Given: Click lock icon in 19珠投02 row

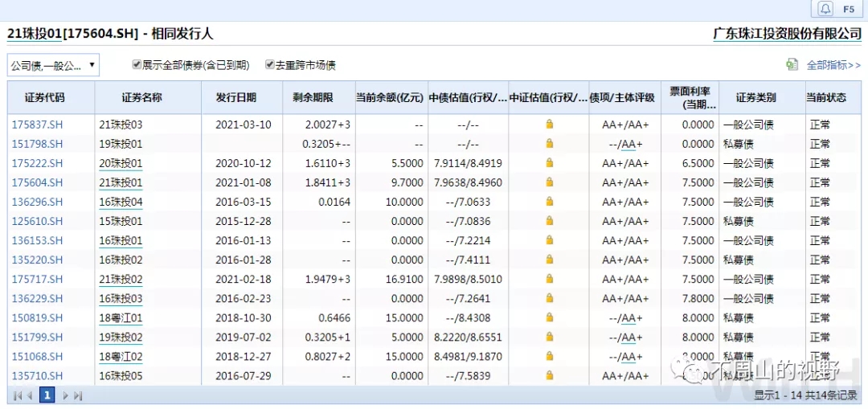Looking at the screenshot, I should 549,337.
